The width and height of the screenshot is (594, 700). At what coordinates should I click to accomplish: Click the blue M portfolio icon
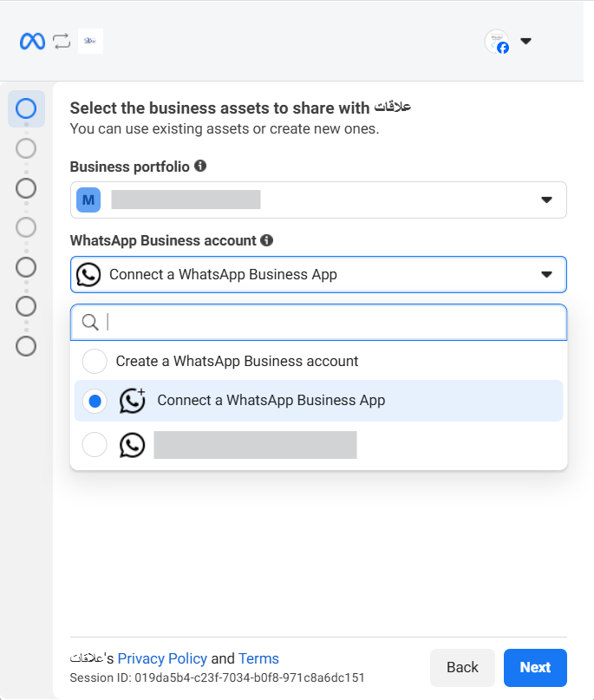[x=88, y=200]
